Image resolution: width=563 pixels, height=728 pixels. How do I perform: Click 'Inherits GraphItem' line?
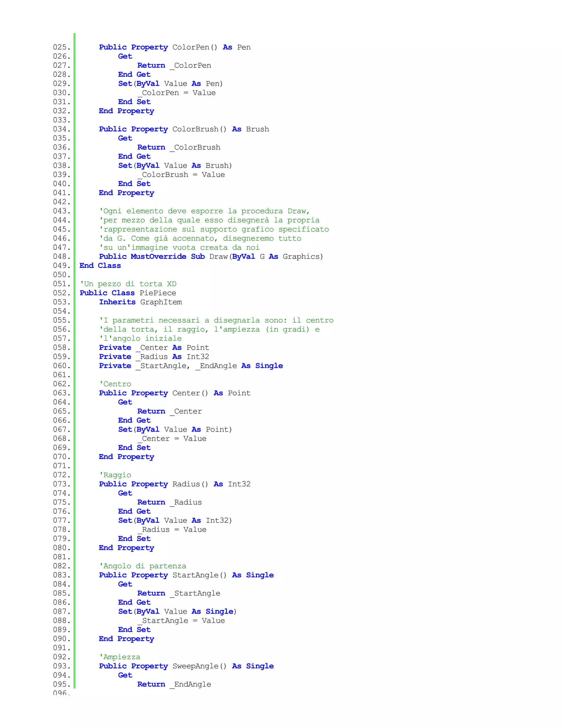pyautogui.click(x=140, y=302)
